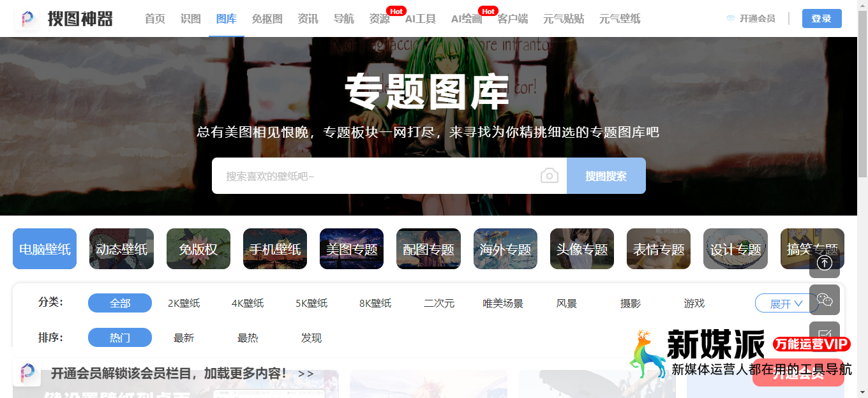
Task: Select the 设计专题 category tile
Action: 735,249
